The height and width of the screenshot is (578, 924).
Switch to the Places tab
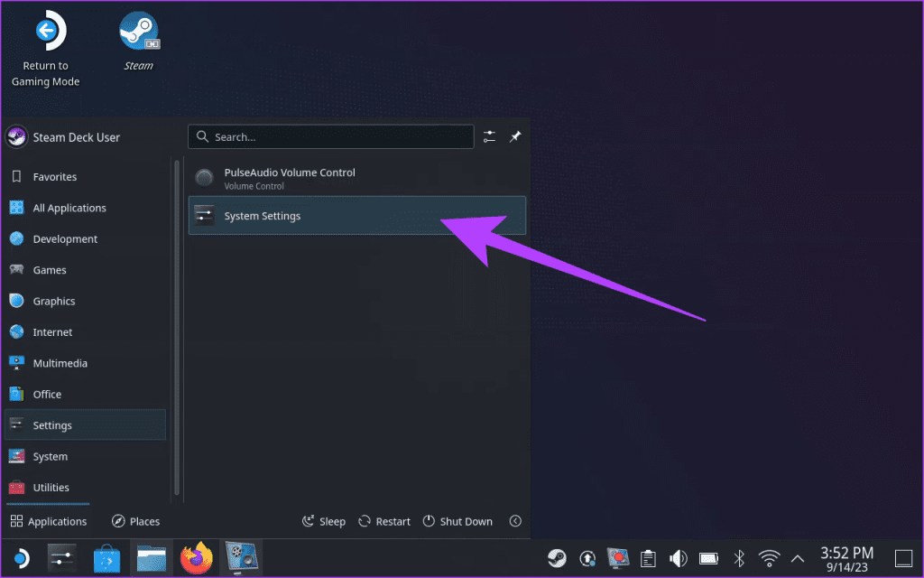point(135,521)
